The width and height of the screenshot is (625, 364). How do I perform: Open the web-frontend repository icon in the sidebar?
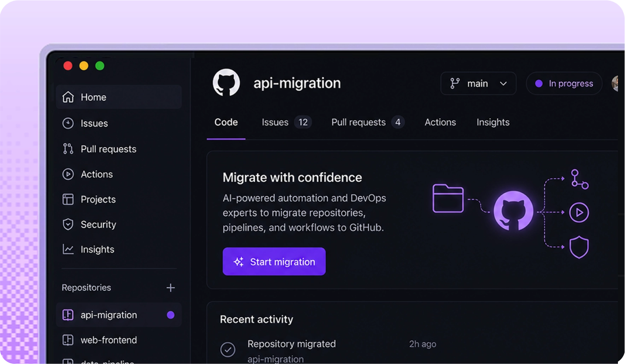click(68, 340)
